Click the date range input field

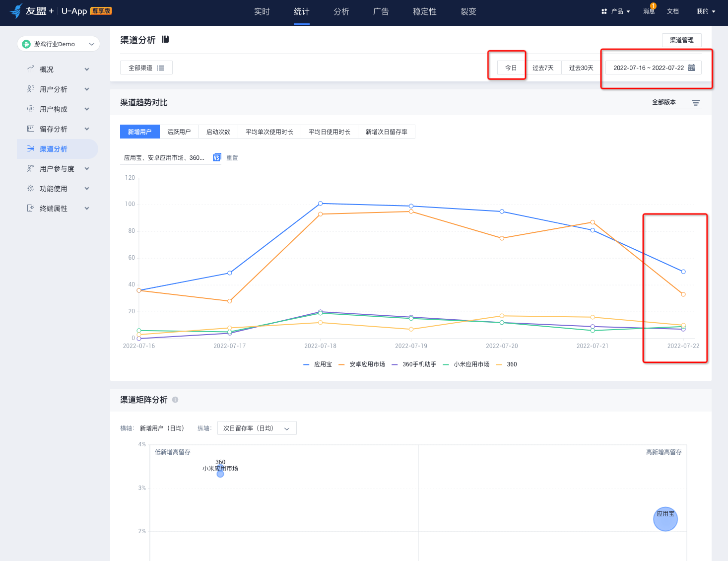point(654,68)
